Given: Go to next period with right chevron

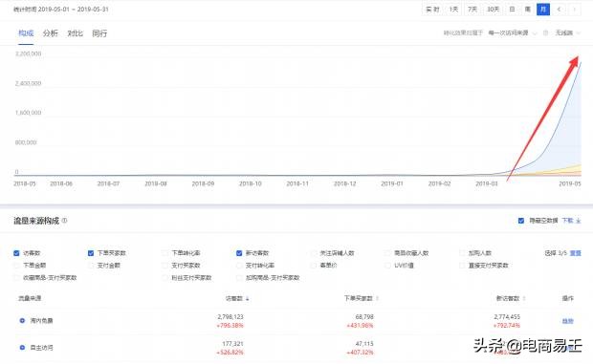Looking at the screenshot, I should point(575,9).
